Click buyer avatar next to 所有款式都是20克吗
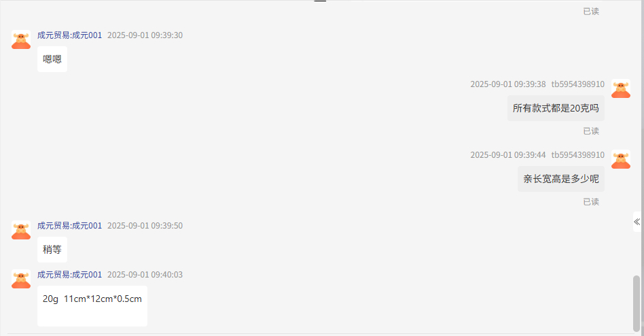 (x=621, y=88)
